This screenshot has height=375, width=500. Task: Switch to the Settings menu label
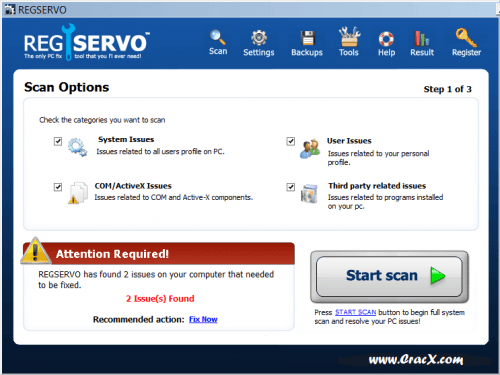coord(259,52)
